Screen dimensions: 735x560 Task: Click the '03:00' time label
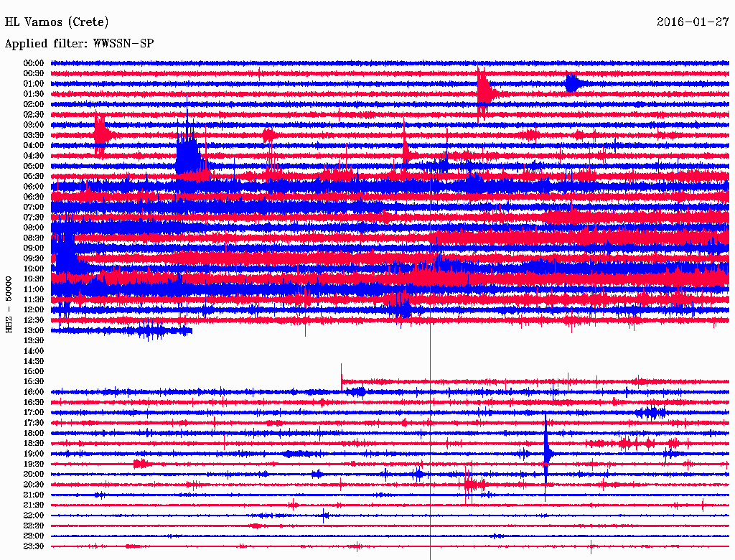point(34,125)
